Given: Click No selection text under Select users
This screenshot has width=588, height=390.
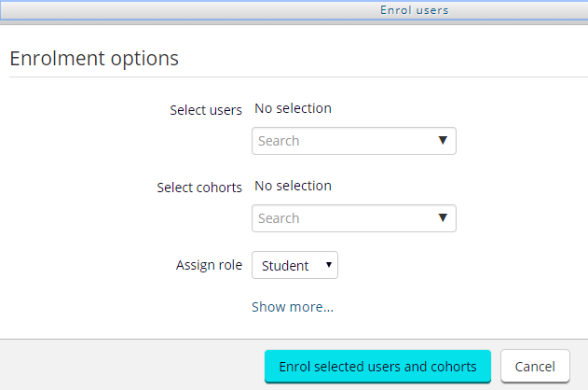Looking at the screenshot, I should click(293, 108).
